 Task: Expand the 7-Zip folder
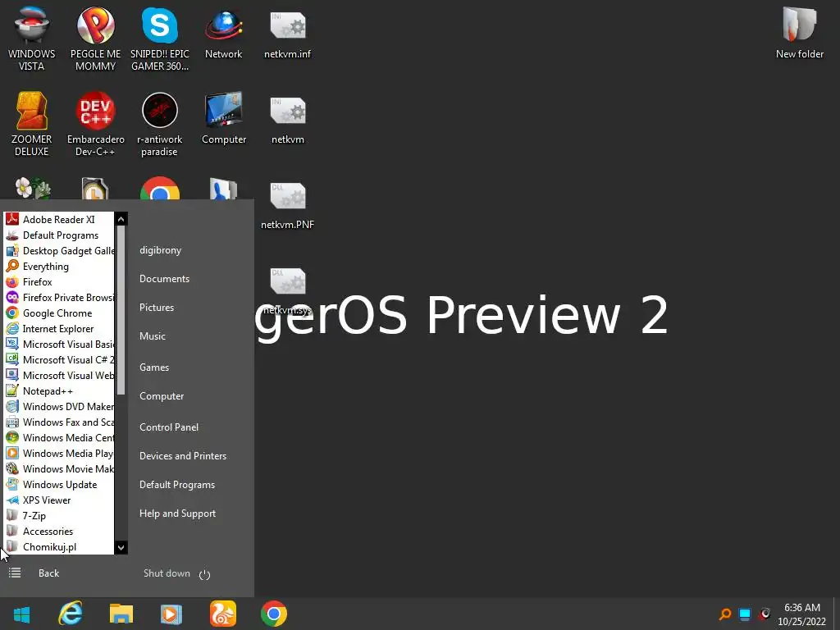(59, 515)
